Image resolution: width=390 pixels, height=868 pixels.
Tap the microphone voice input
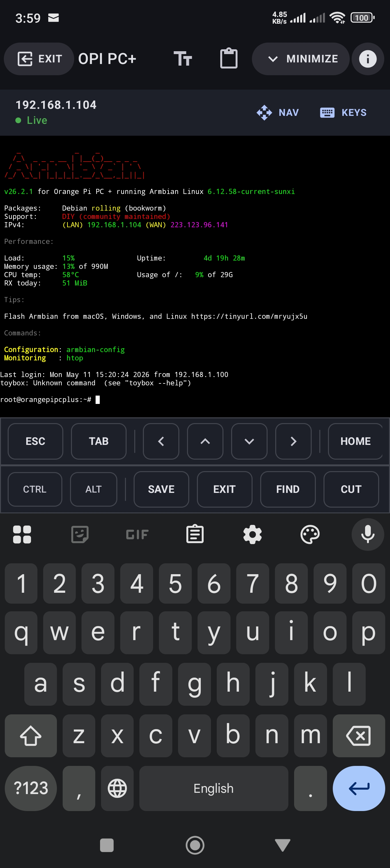[367, 534]
